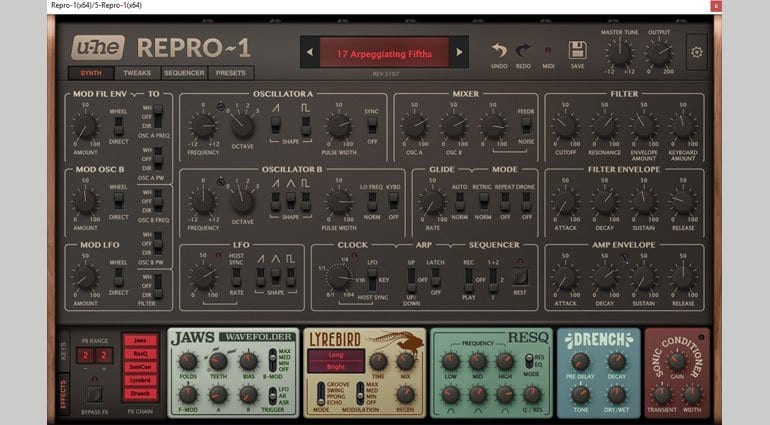
Task: Go to previous preset with left arrow
Action: 310,52
